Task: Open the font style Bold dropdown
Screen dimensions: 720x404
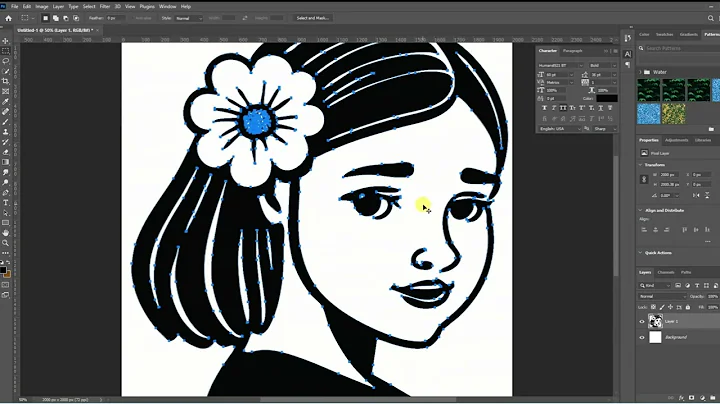Action: pos(603,66)
